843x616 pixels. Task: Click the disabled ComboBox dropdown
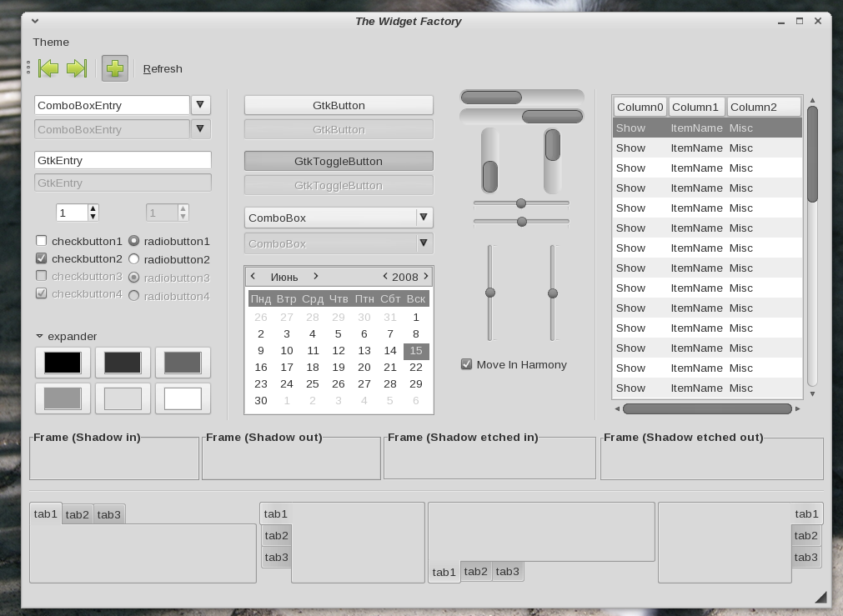(339, 243)
